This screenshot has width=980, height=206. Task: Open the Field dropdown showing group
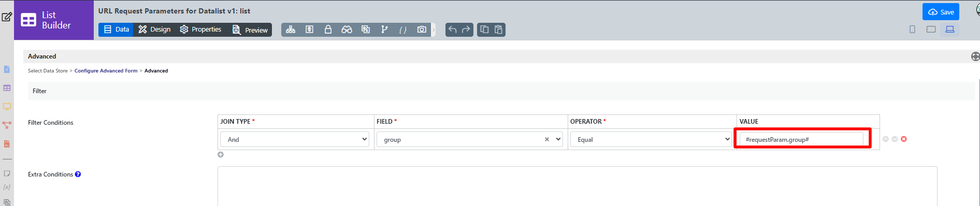(x=470, y=139)
